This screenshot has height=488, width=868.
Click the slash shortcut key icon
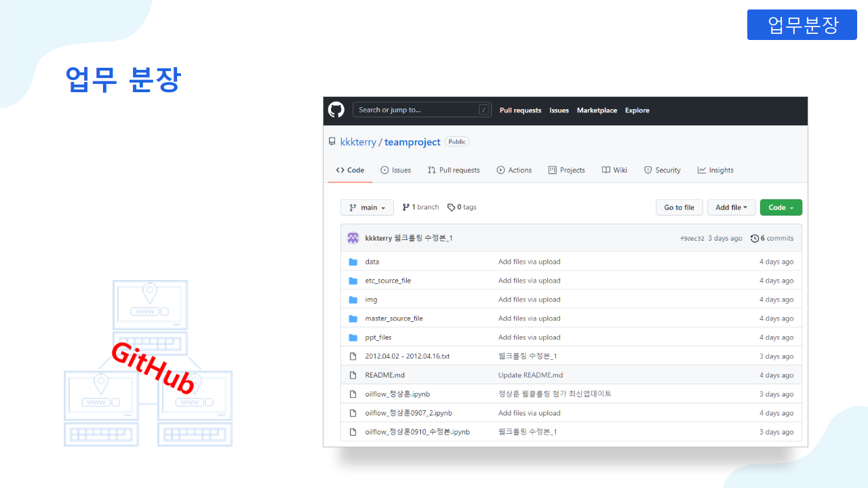pyautogui.click(x=484, y=110)
